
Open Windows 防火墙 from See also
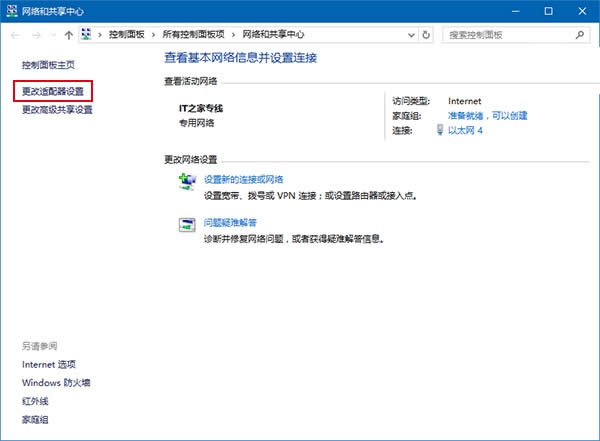56,383
